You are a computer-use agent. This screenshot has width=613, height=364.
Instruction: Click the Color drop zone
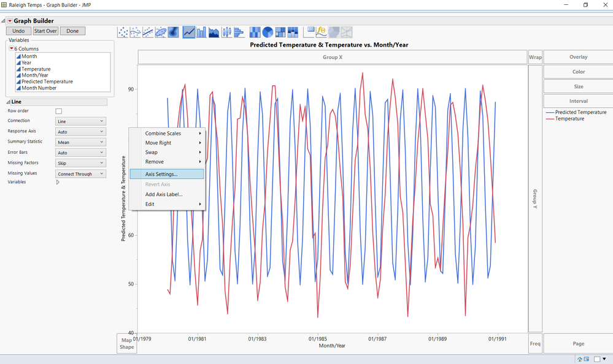(578, 72)
